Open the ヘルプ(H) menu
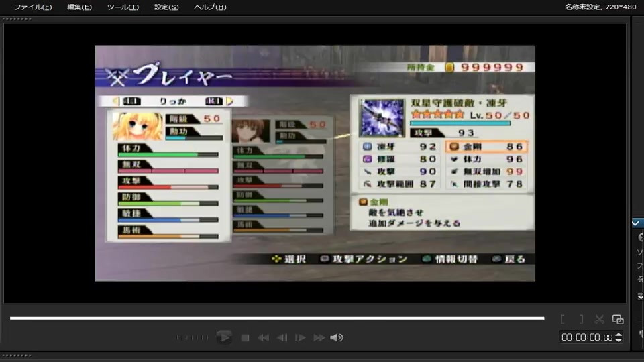This screenshot has width=644, height=362. pos(210,7)
